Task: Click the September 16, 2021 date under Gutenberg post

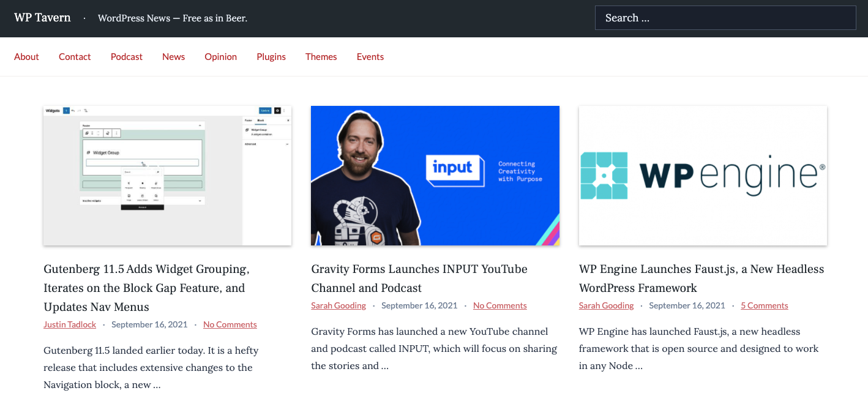Action: 149,324
